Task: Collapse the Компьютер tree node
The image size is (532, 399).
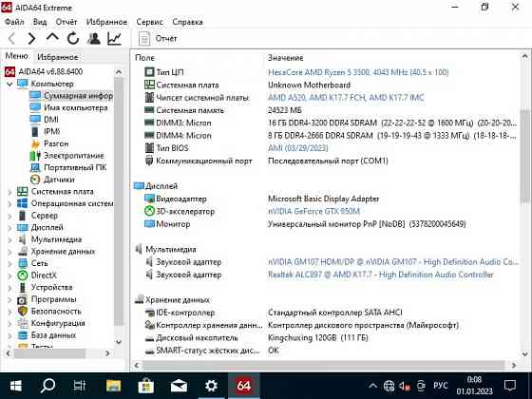Action: (9, 84)
